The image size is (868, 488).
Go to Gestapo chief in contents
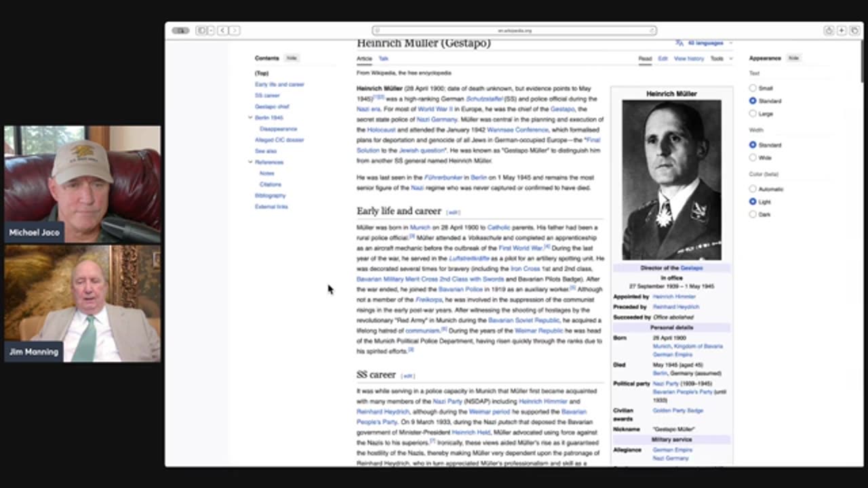click(x=272, y=106)
